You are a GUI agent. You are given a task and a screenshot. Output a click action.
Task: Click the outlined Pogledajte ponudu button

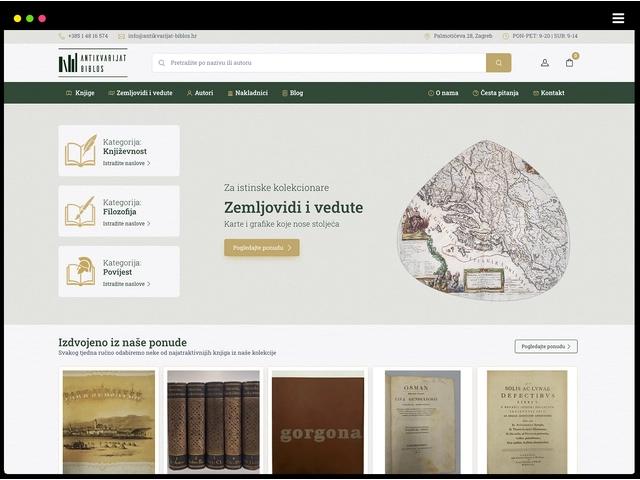pyautogui.click(x=546, y=346)
